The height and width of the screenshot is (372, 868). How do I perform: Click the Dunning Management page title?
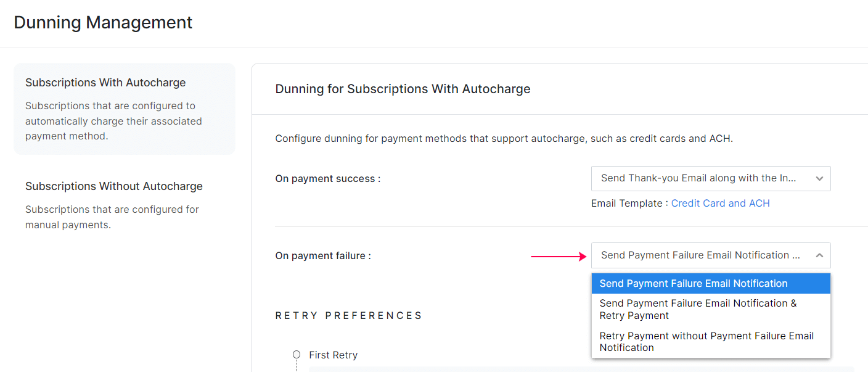(x=103, y=23)
